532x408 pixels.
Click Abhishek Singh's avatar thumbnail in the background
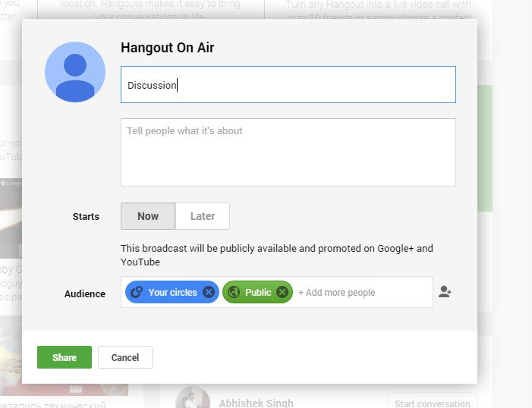[193, 397]
